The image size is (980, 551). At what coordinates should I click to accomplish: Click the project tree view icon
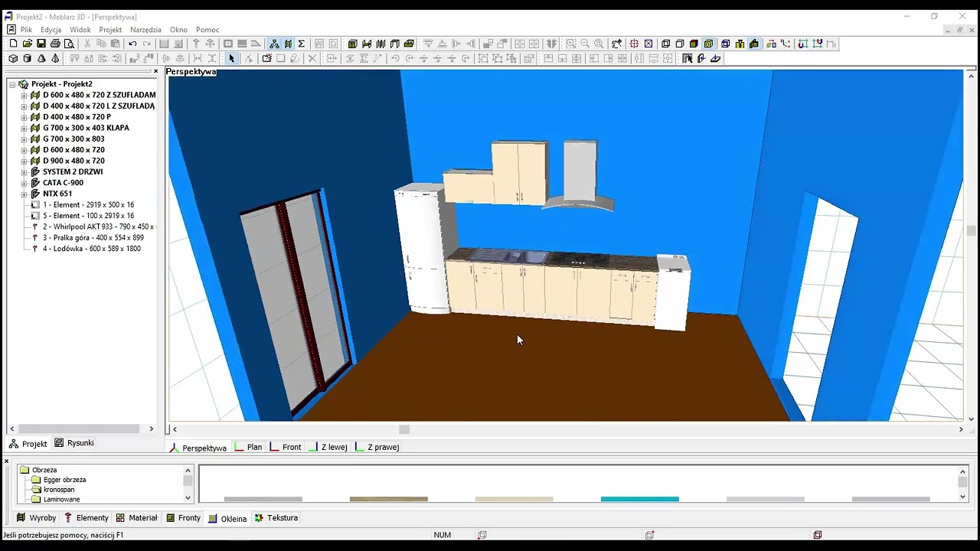point(274,44)
